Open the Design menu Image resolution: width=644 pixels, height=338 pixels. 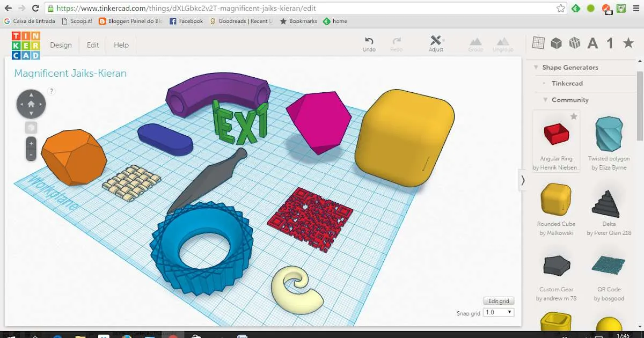coord(61,45)
